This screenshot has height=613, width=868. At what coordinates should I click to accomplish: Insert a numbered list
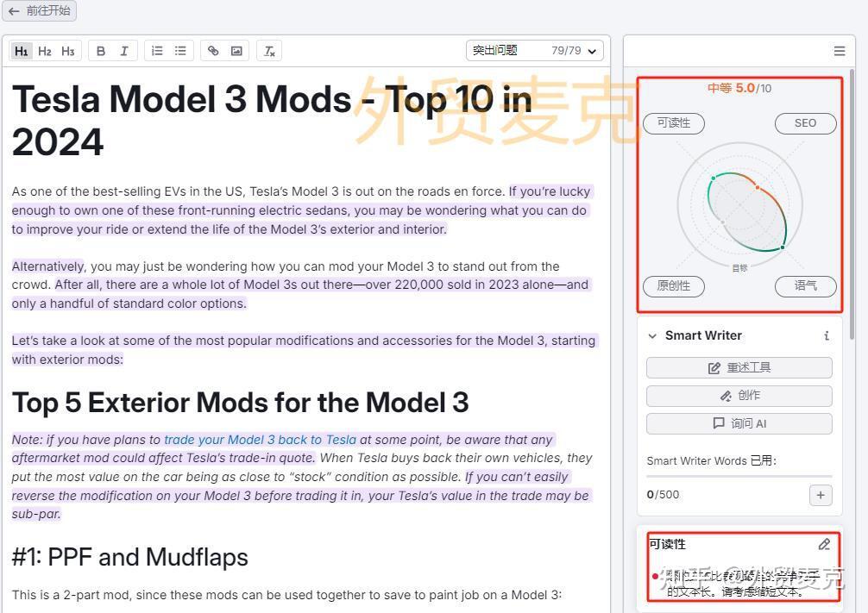point(157,51)
